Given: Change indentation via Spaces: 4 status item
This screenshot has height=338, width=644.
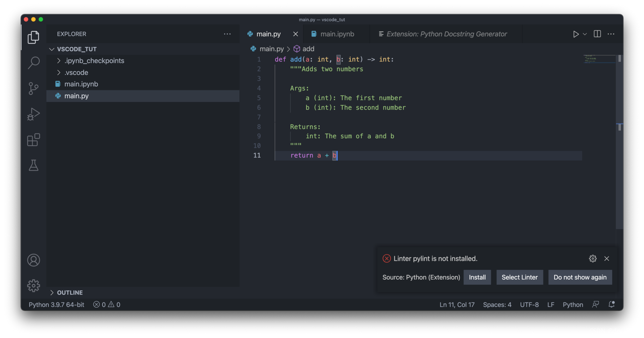Looking at the screenshot, I should point(497,304).
